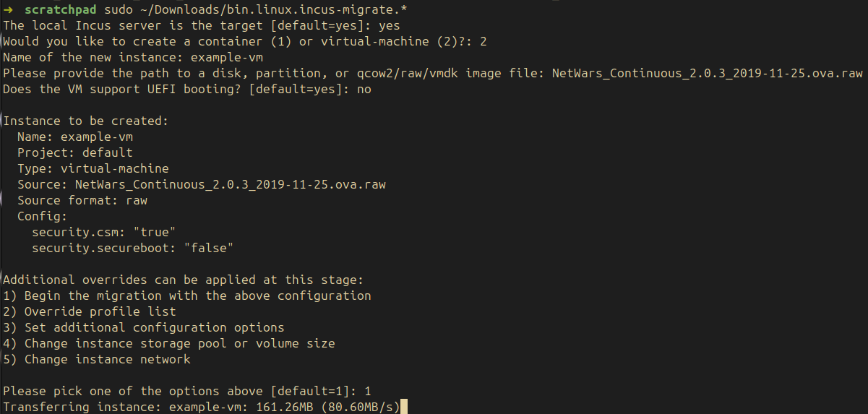The image size is (868, 414).
Task: Click the 'Type: virtual-machine' line
Action: pos(93,169)
